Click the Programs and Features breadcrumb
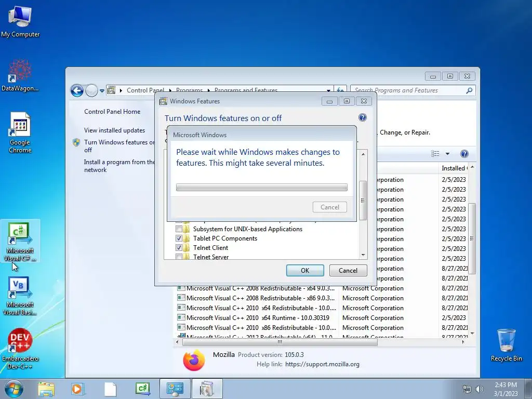Image resolution: width=532 pixels, height=399 pixels. pyautogui.click(x=246, y=90)
